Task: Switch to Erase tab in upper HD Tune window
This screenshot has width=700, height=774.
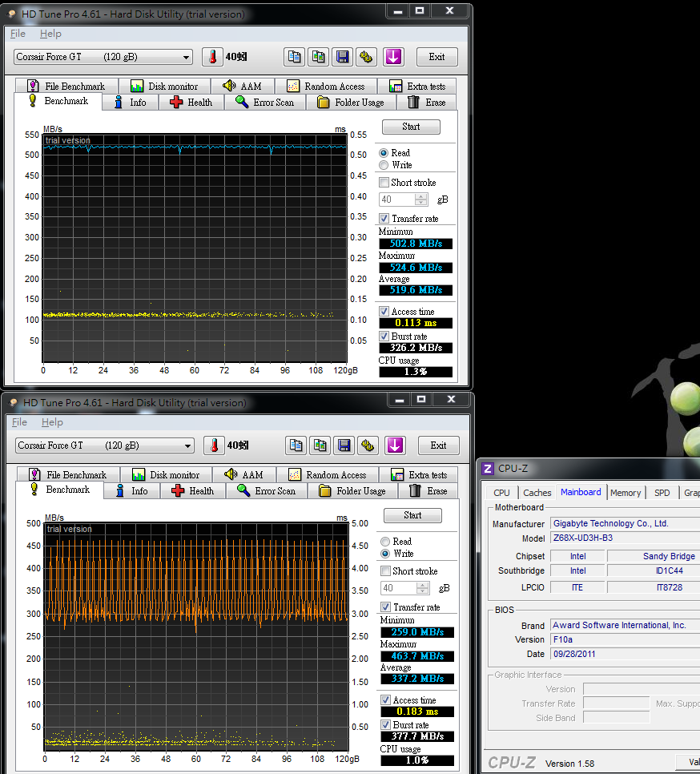Action: (427, 103)
